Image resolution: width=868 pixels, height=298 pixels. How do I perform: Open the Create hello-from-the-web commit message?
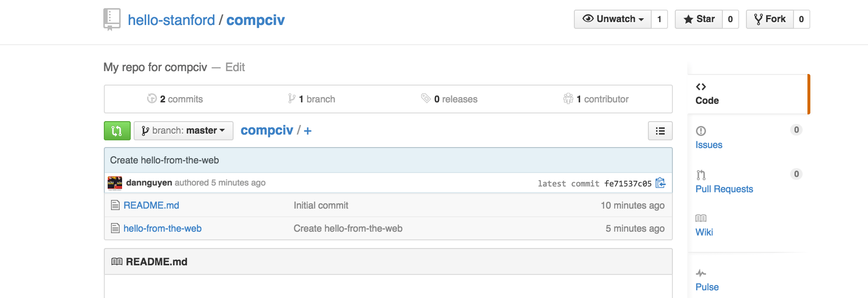coord(164,161)
